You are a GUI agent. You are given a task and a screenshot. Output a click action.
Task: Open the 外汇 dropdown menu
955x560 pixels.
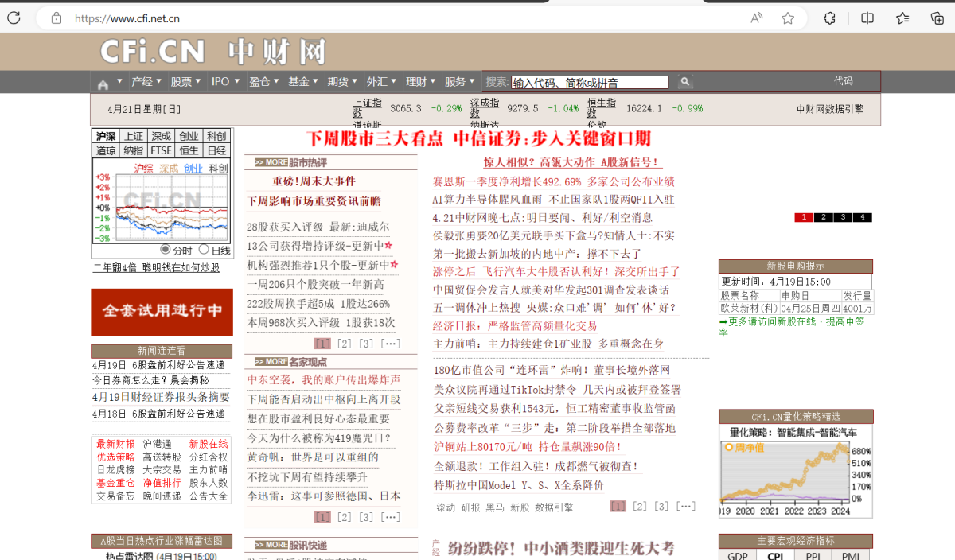[x=380, y=81]
